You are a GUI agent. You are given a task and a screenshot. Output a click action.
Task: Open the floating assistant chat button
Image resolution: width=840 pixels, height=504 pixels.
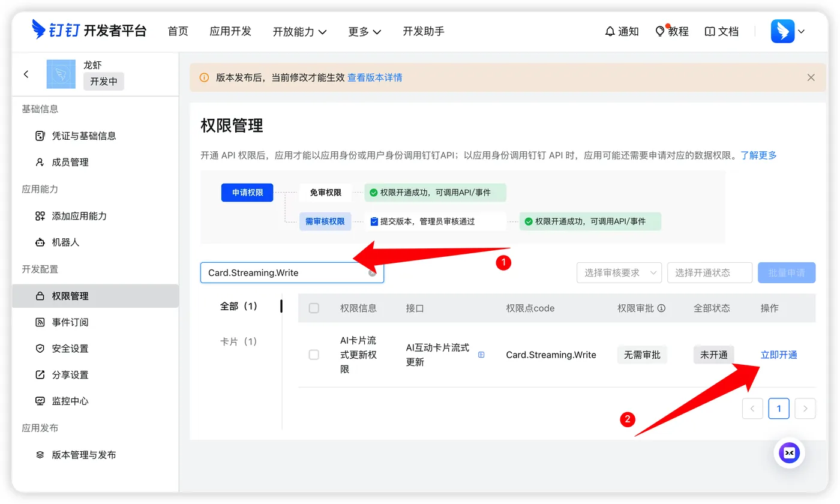[x=789, y=453]
